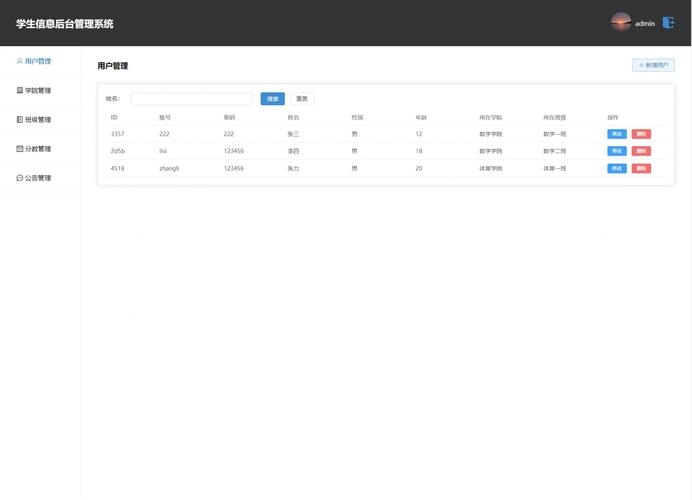Screen dimensions: 692x500
Task: Edit the user 张力 row
Action: coord(617,168)
